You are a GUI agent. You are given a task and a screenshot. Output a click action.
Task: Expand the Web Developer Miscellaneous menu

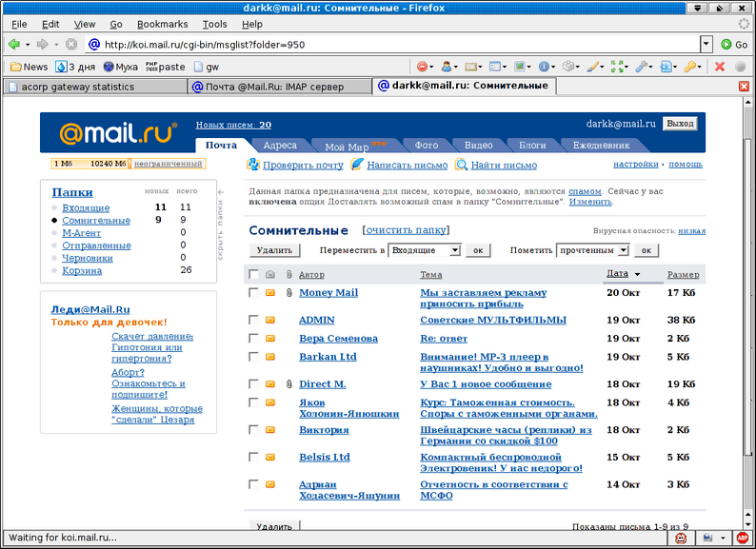(x=569, y=67)
